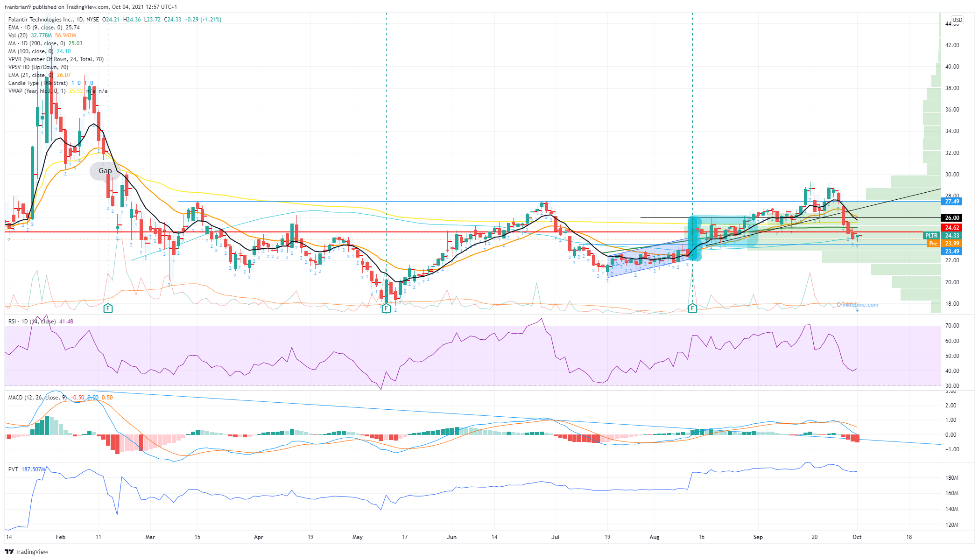Click the RSI indicator label 41.48
The image size is (979, 560).
pos(41,322)
